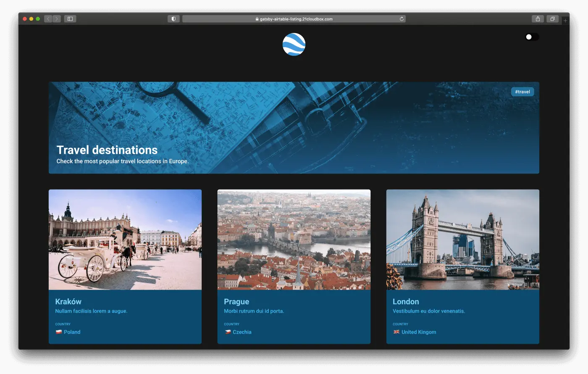Click the Safari back arrow button

[x=48, y=19]
